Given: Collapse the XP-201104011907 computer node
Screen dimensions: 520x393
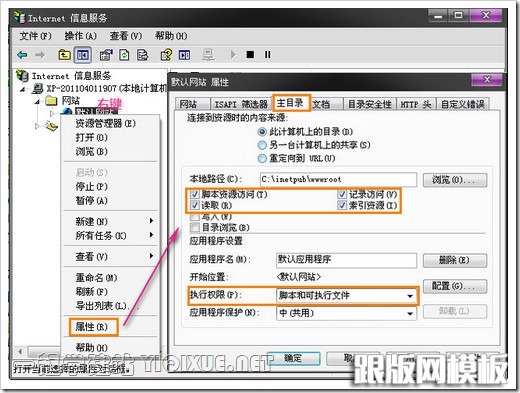Looking at the screenshot, I should 23,89.
